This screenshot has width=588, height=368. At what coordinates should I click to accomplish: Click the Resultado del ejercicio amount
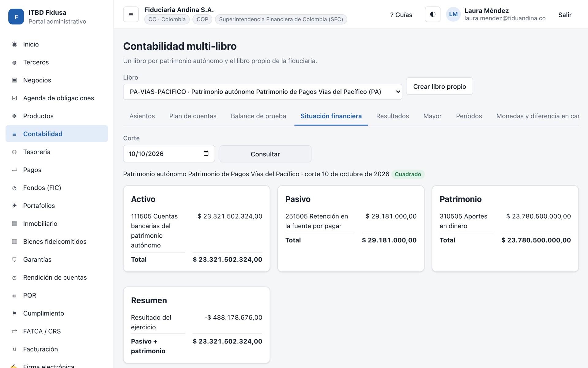point(233,317)
